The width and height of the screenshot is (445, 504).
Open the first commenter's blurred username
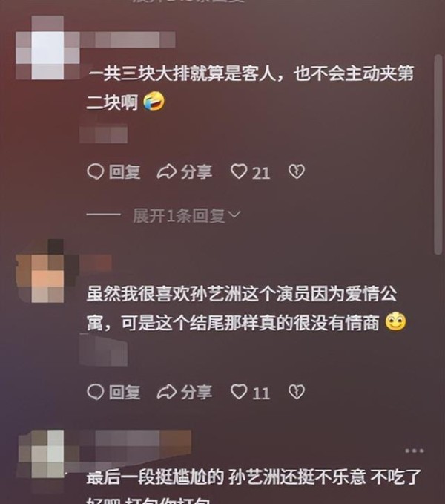click(x=128, y=39)
